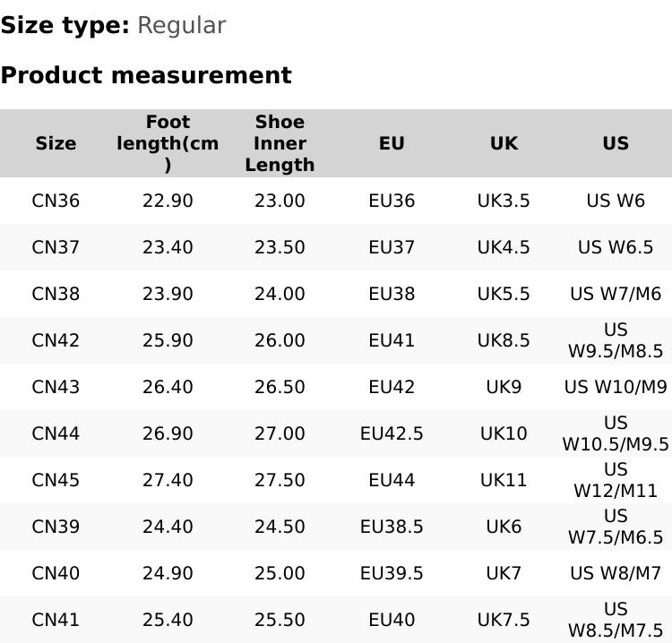The image size is (672, 643).
Task: Click the US W8/M7 cell
Action: click(616, 573)
